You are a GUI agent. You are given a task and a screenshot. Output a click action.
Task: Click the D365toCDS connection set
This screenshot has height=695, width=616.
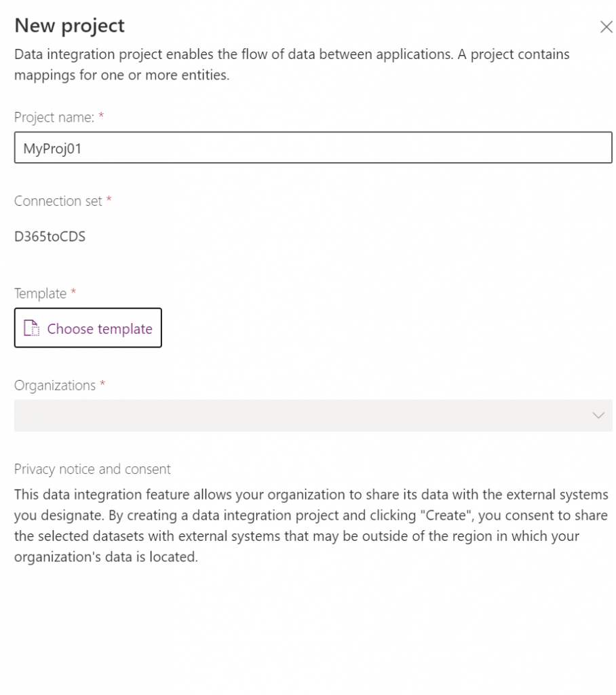50,236
